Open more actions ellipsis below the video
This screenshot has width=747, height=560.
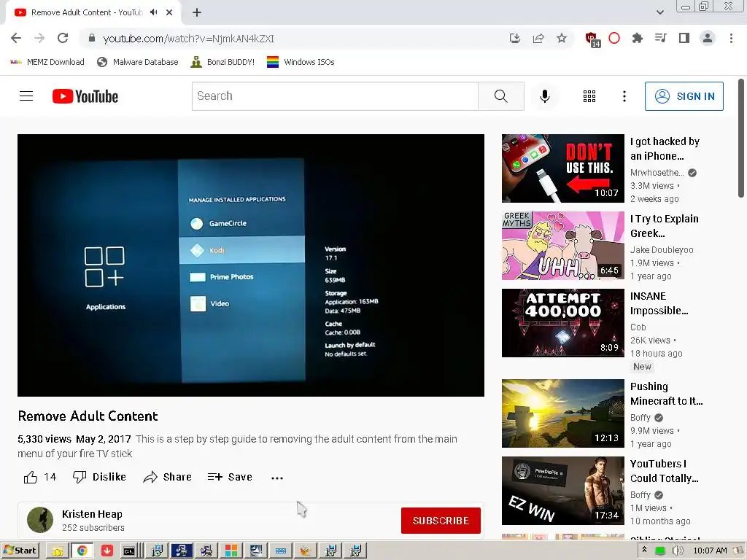pyautogui.click(x=276, y=478)
